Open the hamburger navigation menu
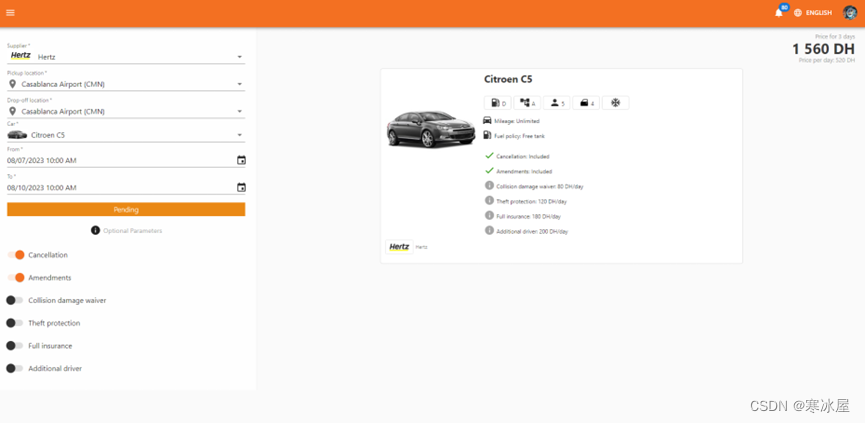This screenshot has width=865, height=423. [x=10, y=13]
